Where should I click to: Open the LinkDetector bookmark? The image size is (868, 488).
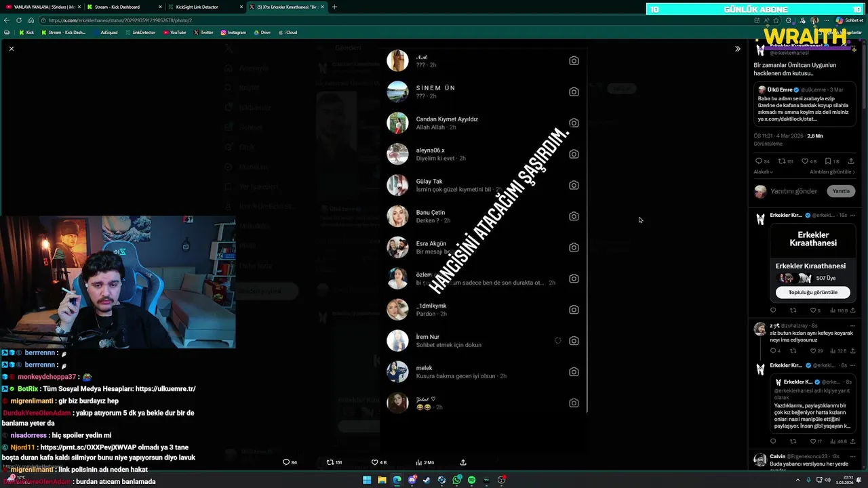click(140, 33)
